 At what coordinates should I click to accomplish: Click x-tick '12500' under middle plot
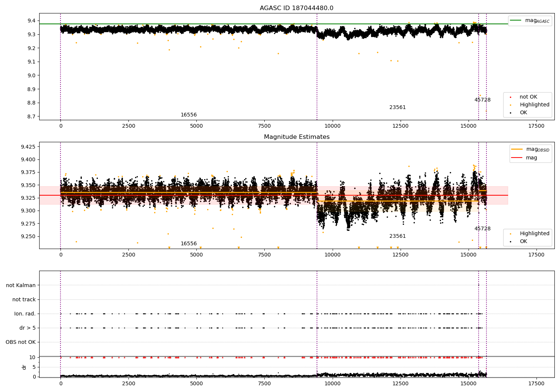click(x=401, y=255)
